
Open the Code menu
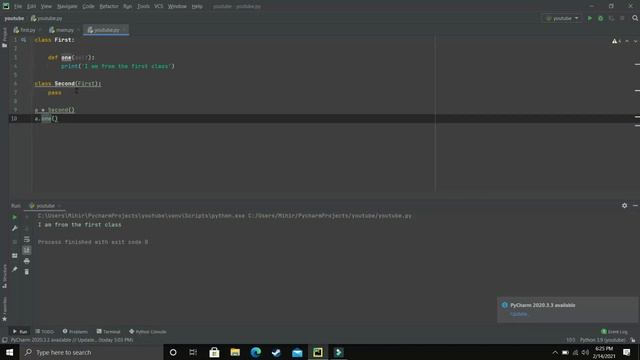(x=88, y=6)
